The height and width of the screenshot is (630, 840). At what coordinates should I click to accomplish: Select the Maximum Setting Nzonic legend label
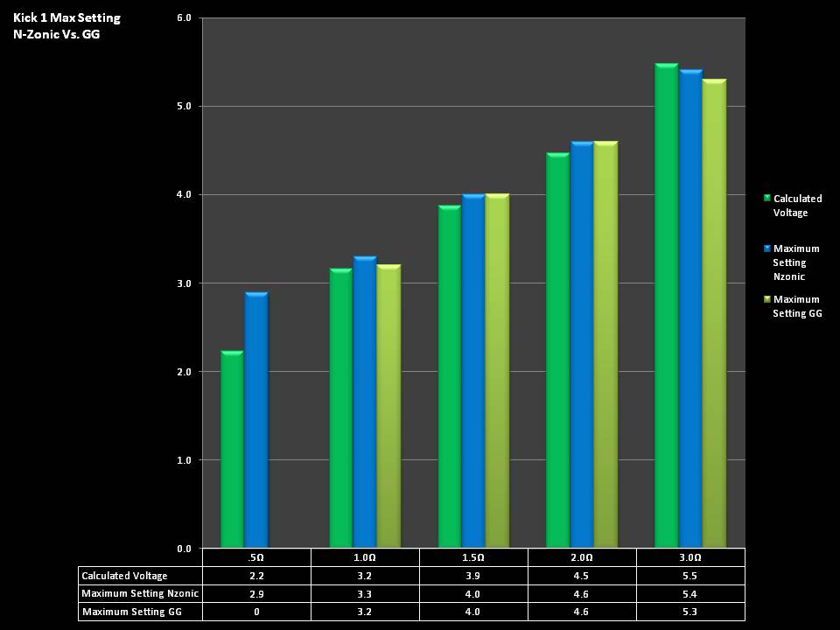click(795, 262)
